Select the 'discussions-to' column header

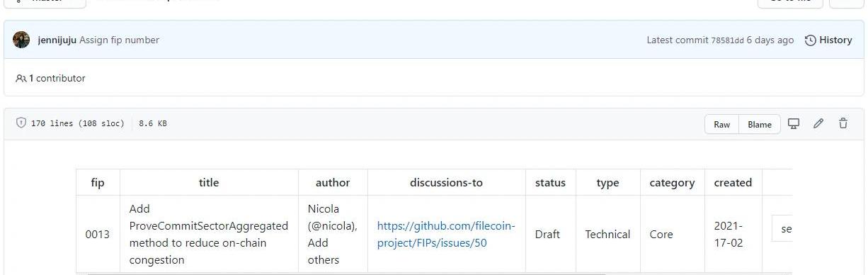(446, 182)
